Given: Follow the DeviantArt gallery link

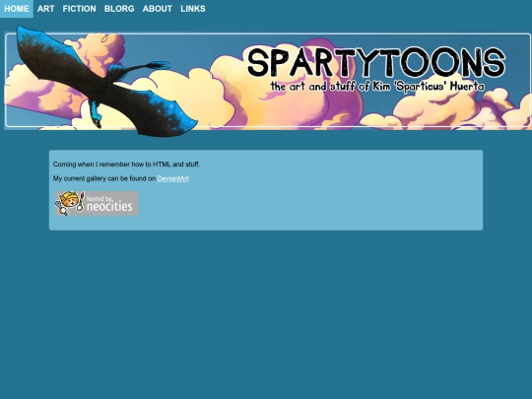Looking at the screenshot, I should [x=172, y=178].
